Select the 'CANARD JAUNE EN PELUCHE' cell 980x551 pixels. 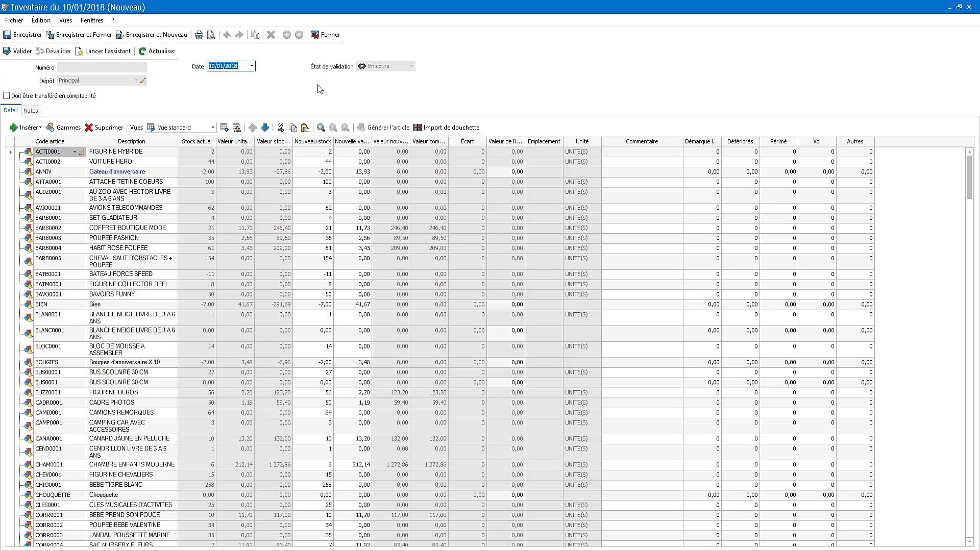point(132,439)
